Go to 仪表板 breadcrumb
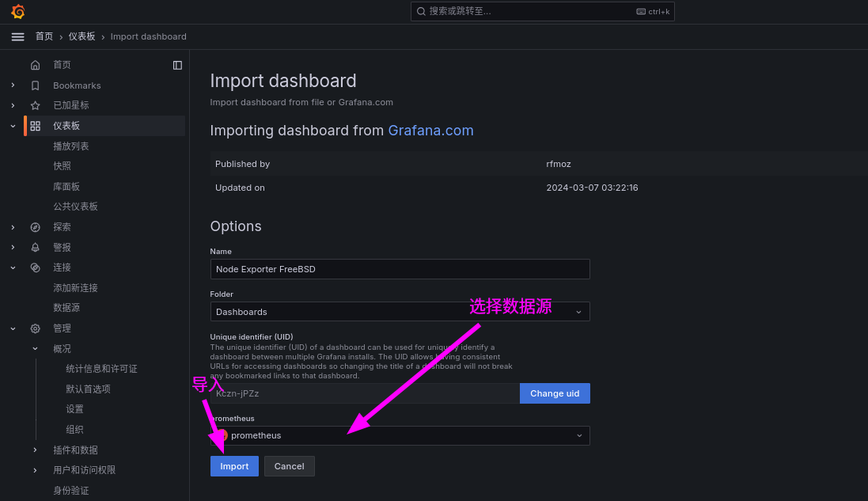The width and height of the screenshot is (868, 501). pos(82,36)
